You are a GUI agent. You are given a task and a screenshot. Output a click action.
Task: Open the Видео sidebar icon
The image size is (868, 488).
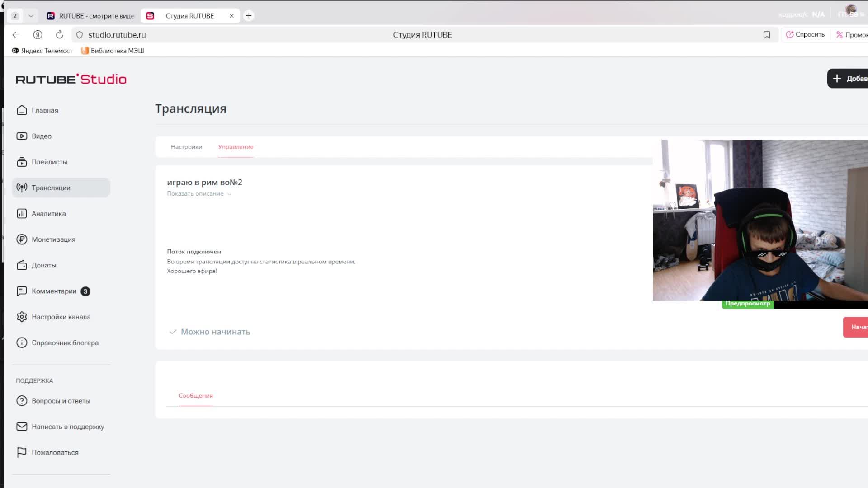(22, 136)
